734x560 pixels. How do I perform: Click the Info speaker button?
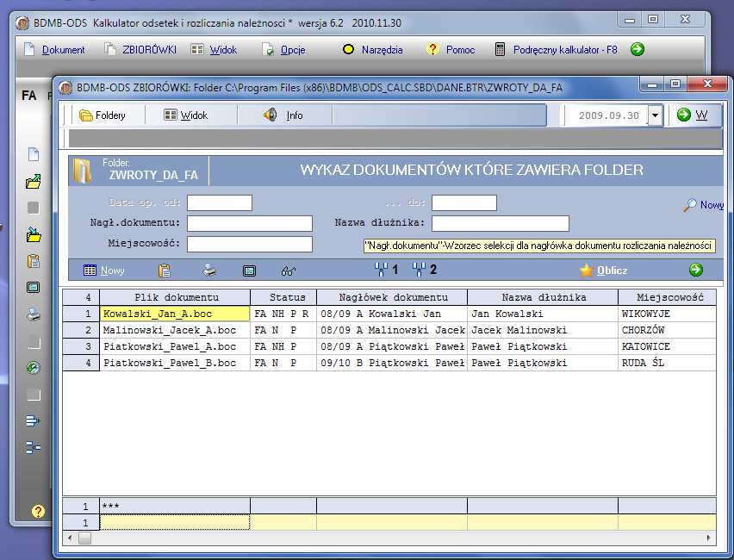[x=283, y=115]
